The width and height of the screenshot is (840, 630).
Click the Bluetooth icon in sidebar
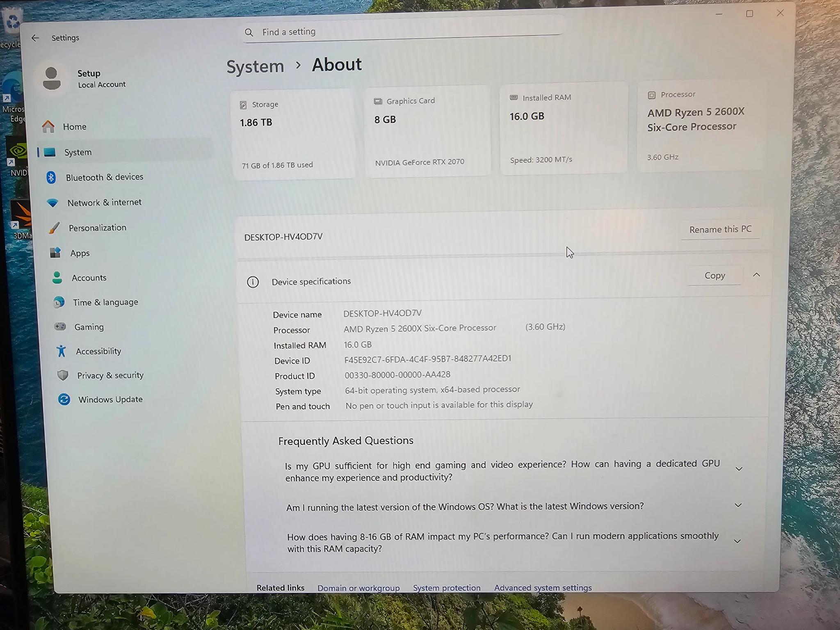click(51, 177)
